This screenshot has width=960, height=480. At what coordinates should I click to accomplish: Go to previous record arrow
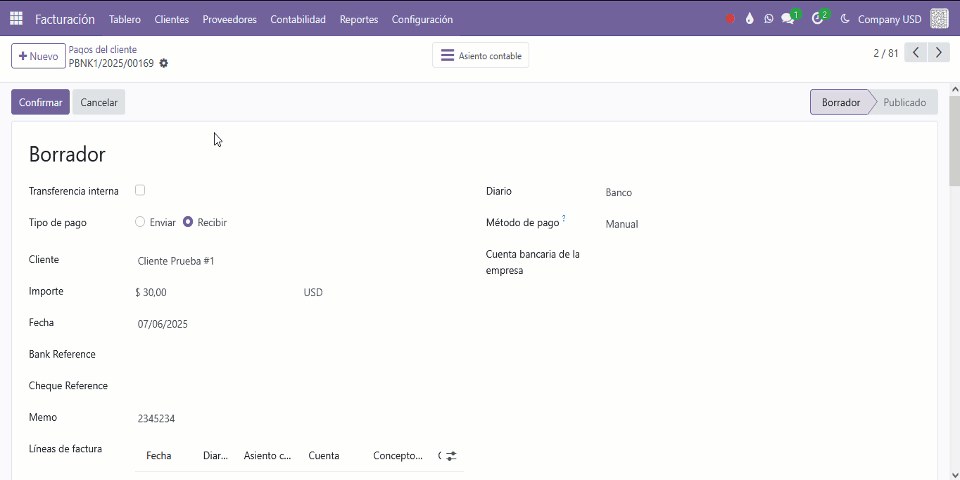pyautogui.click(x=916, y=53)
